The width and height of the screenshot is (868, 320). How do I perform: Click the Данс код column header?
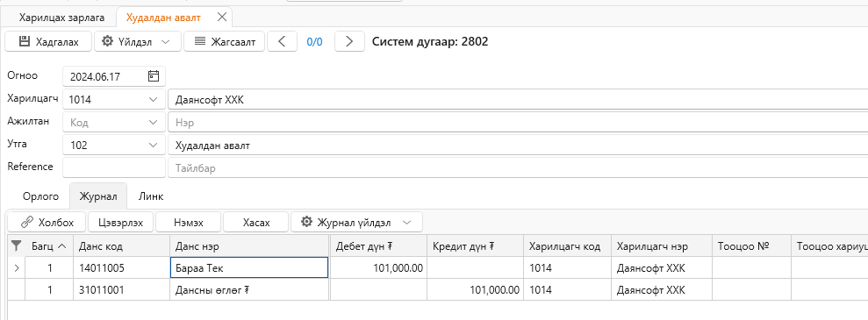tap(121, 245)
